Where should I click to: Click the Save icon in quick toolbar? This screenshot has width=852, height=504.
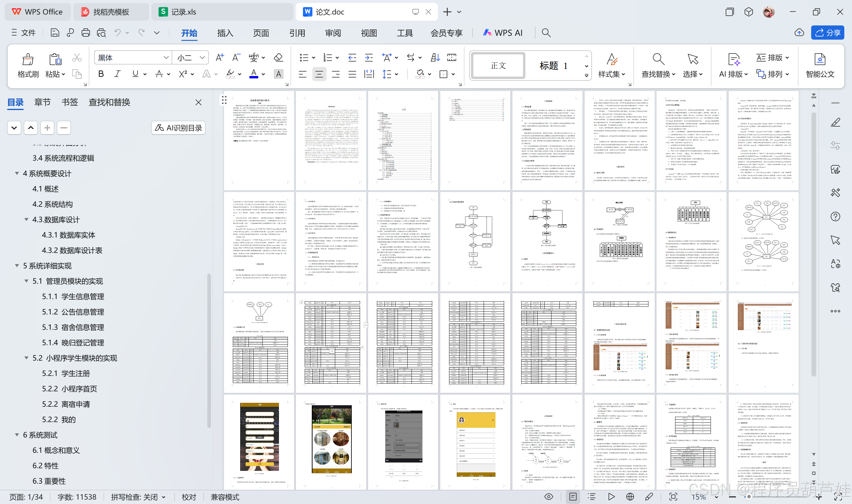tap(55, 33)
